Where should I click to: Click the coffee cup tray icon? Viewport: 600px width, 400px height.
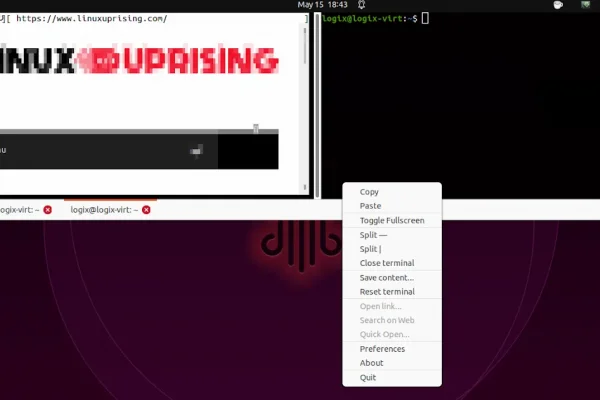[558, 5]
